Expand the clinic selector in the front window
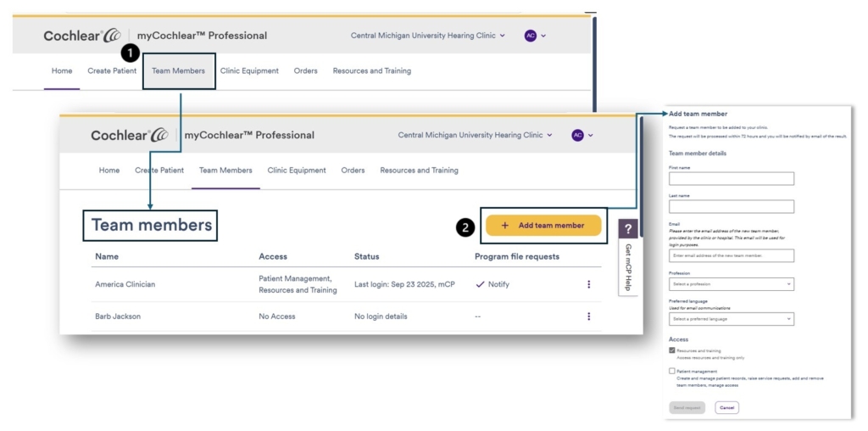Viewport: 868px width, 431px height. 476,135
